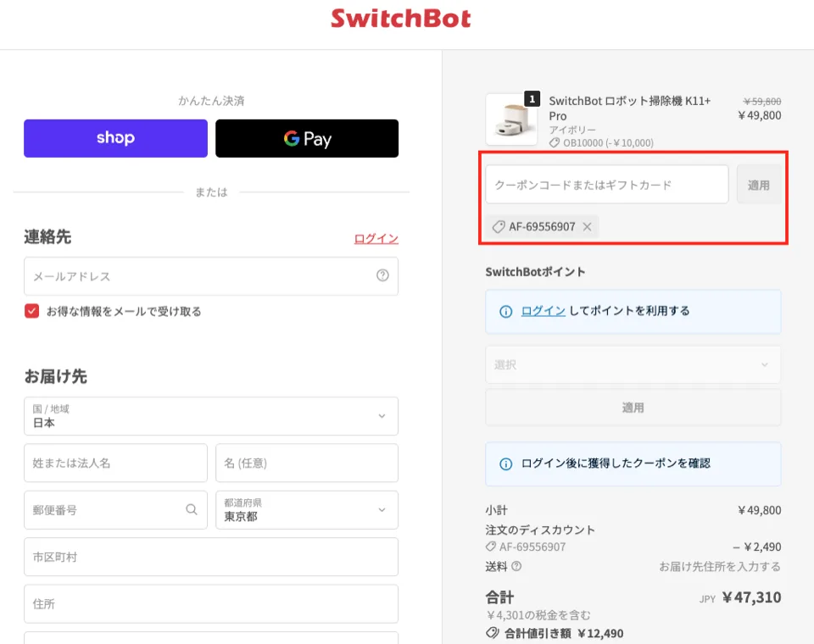Click the tag icon beside 合計値引き額
This screenshot has height=644, width=814.
[492, 633]
